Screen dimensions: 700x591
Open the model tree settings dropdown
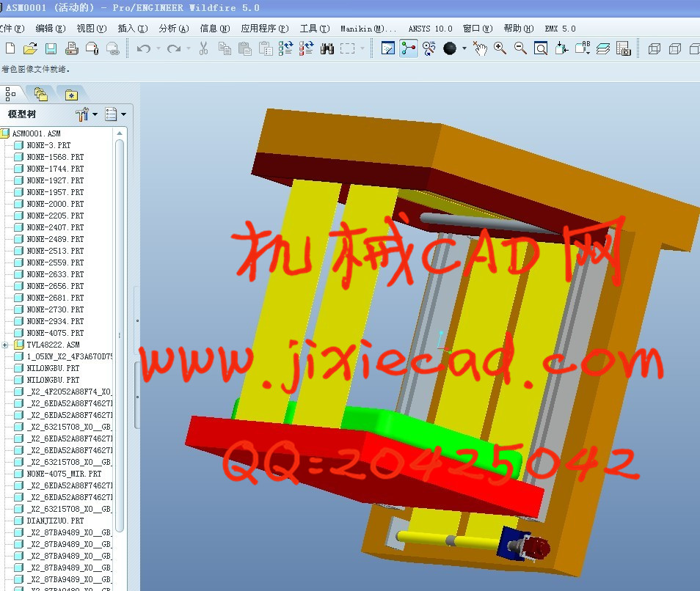[x=87, y=114]
